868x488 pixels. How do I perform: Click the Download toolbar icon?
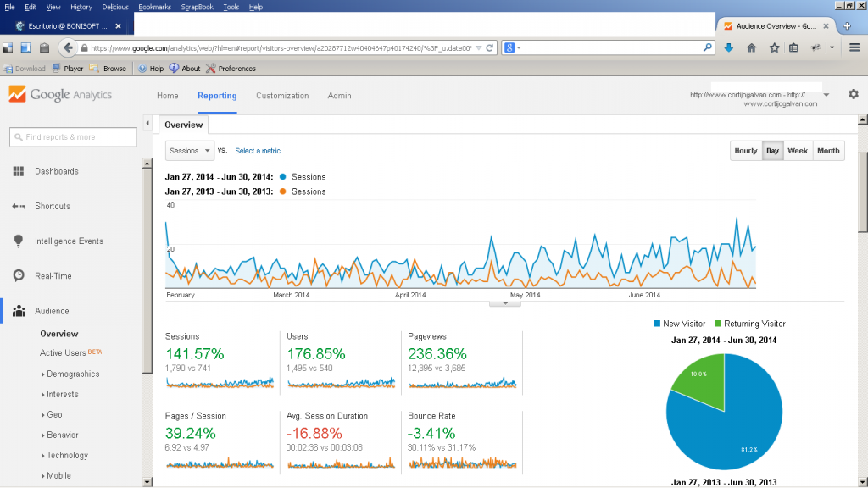25,69
